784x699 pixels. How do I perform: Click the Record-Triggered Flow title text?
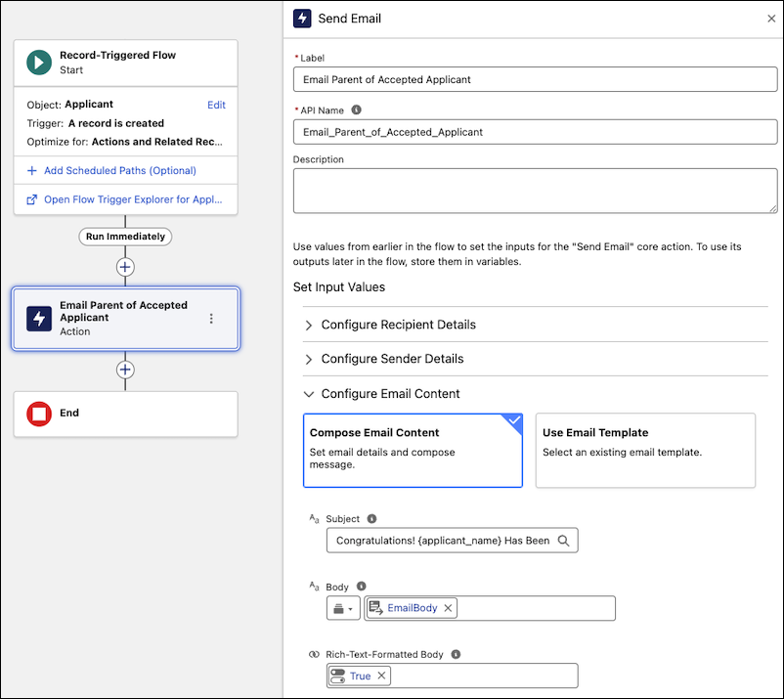click(118, 55)
